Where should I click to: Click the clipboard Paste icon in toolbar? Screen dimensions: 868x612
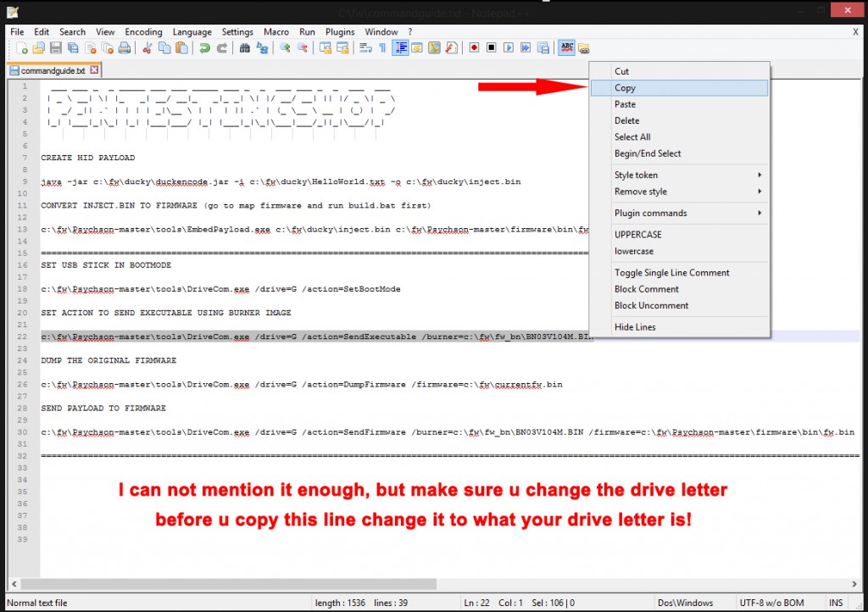[181, 48]
